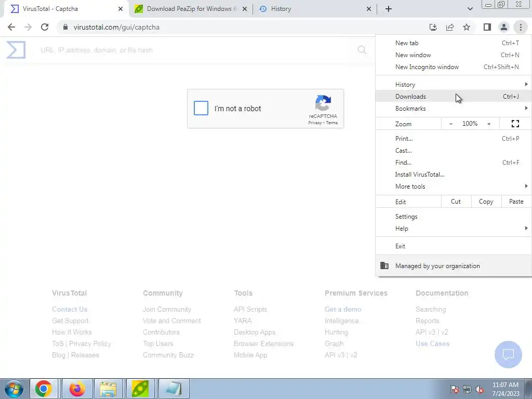
Task: Close the VirusTotal - Captcha tab
Action: [121, 9]
